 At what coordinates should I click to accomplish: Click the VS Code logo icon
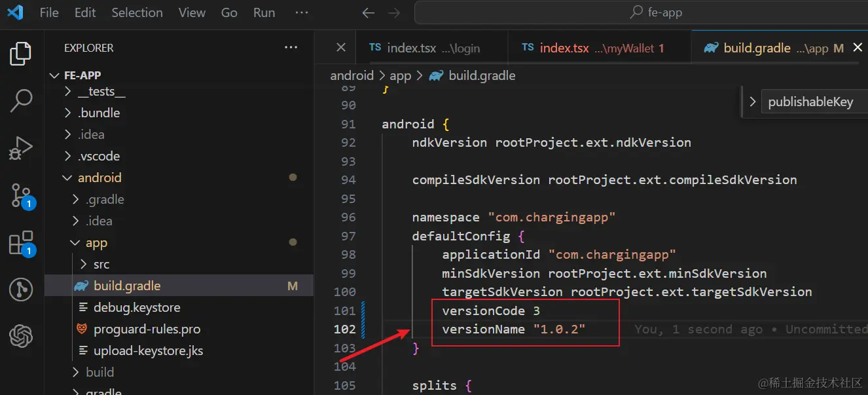coord(14,12)
